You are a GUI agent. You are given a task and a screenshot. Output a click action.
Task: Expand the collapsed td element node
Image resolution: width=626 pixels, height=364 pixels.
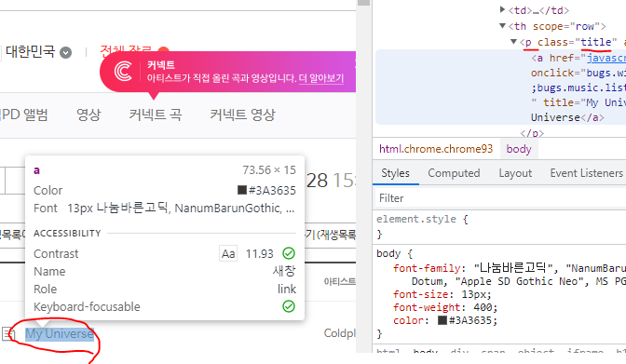(x=503, y=9)
